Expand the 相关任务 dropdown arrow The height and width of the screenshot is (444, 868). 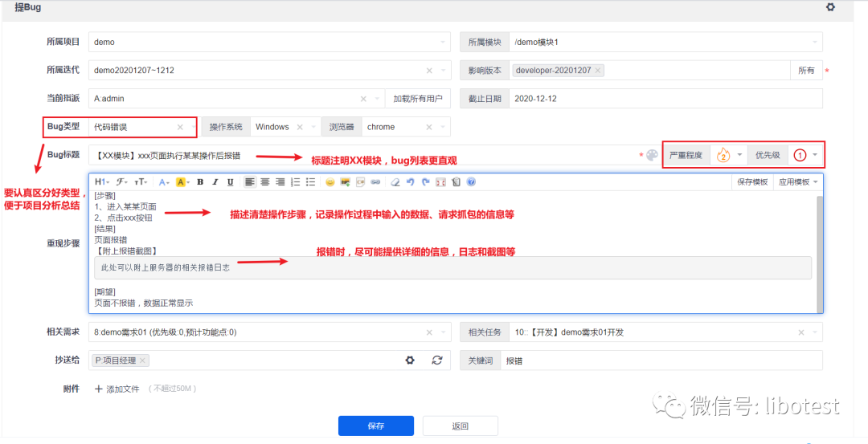(x=815, y=332)
